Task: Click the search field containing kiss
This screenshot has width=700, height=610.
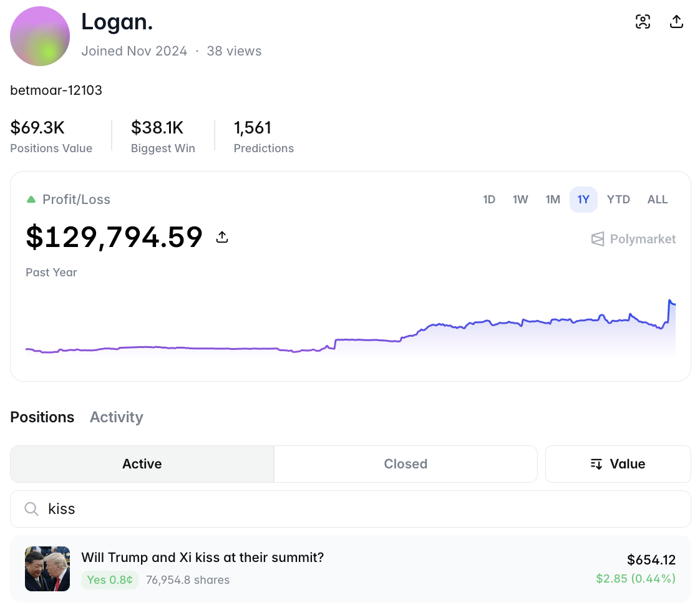Action: (351, 509)
